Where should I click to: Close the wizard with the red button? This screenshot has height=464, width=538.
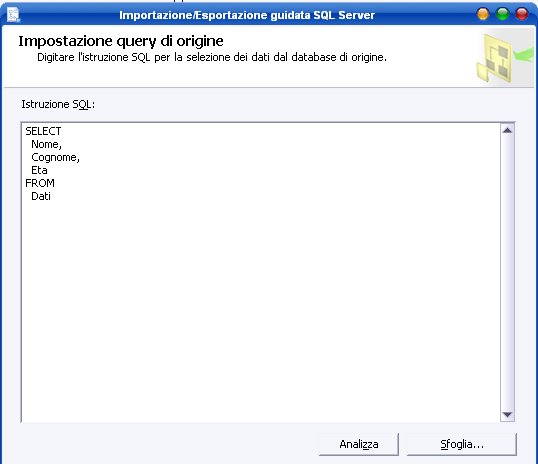(x=522, y=14)
